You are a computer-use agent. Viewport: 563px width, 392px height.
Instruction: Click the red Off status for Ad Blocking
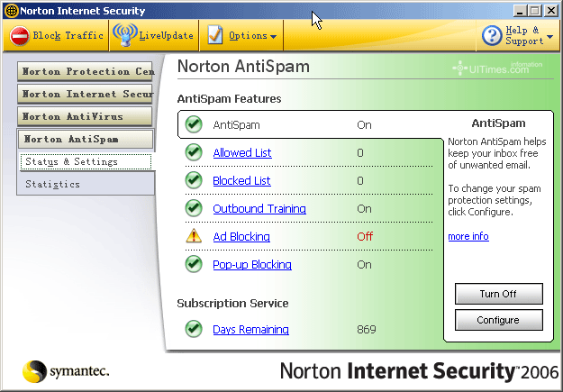(365, 236)
